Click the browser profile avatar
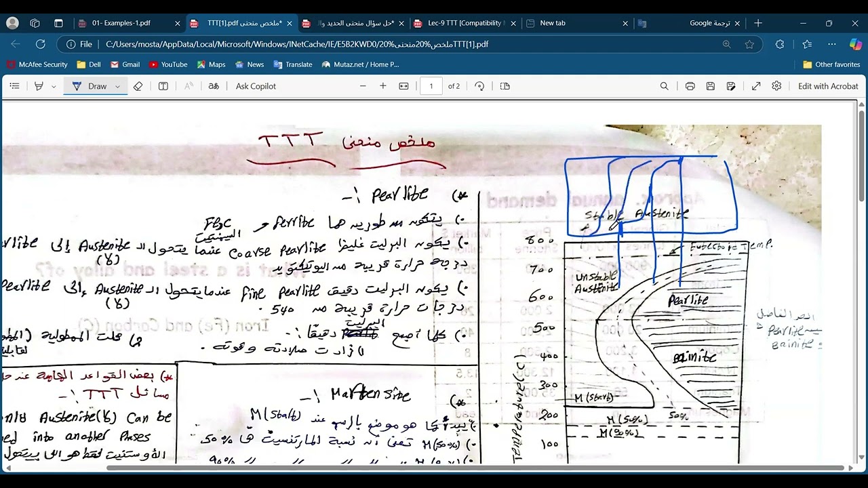 (x=12, y=23)
